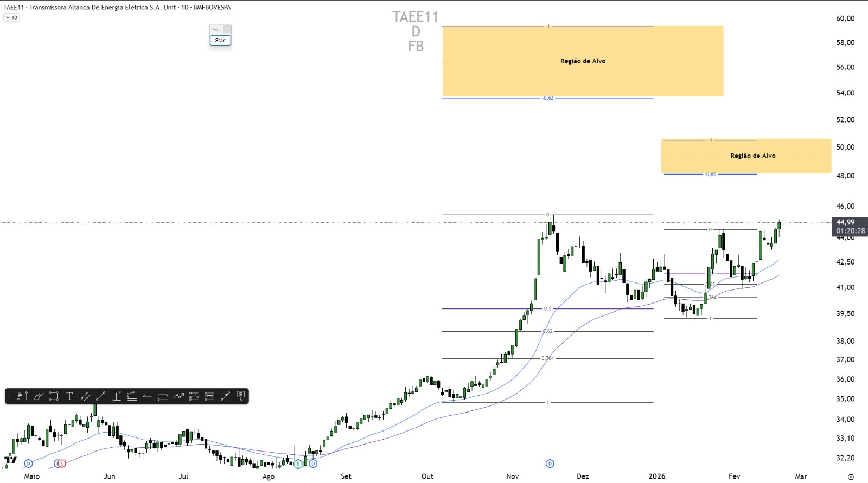
Task: Click the Out month label on time axis
Action: [427, 476]
